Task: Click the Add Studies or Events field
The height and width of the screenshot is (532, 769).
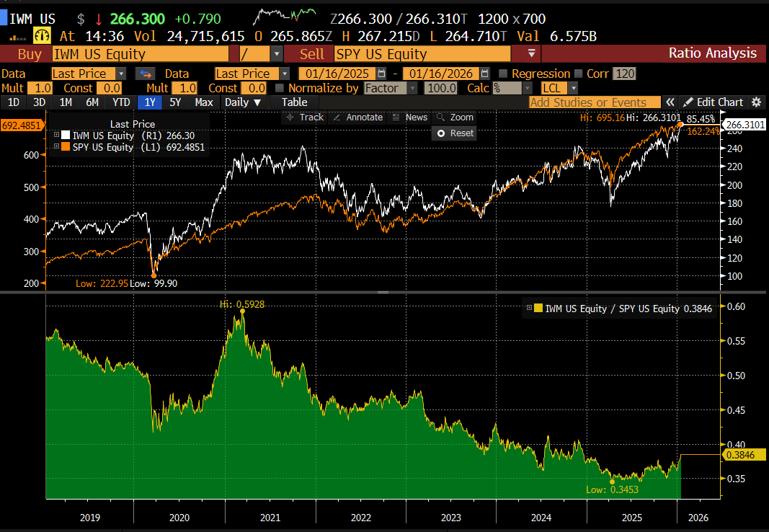Action: coord(595,102)
